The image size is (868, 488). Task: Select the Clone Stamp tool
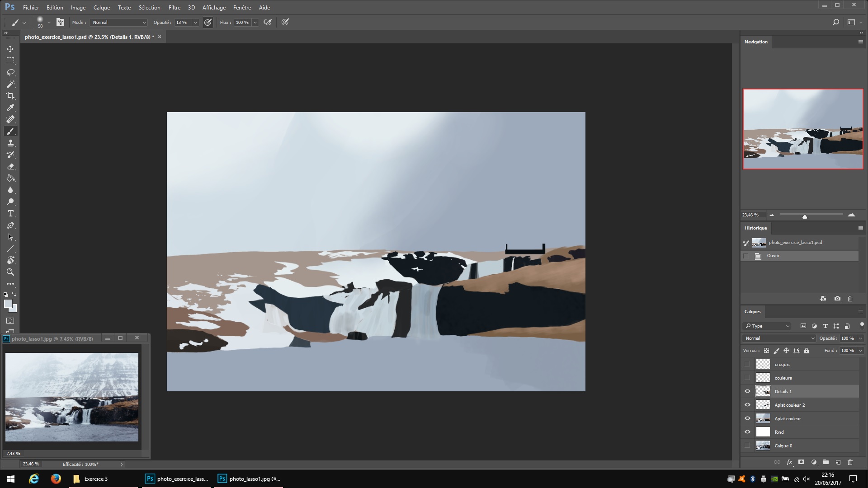[x=10, y=143]
